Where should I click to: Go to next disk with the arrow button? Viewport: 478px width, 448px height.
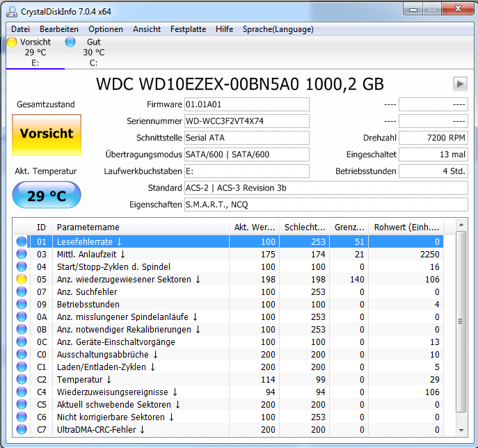click(460, 83)
